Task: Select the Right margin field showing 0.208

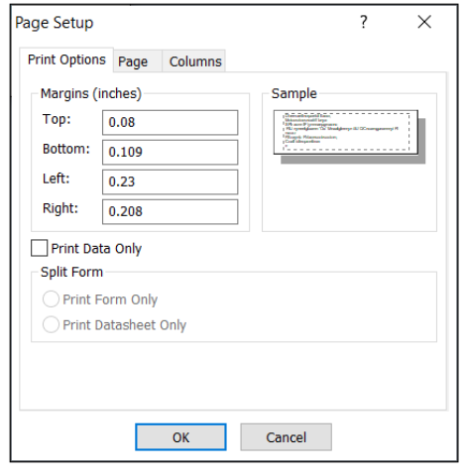Action: coord(170,212)
